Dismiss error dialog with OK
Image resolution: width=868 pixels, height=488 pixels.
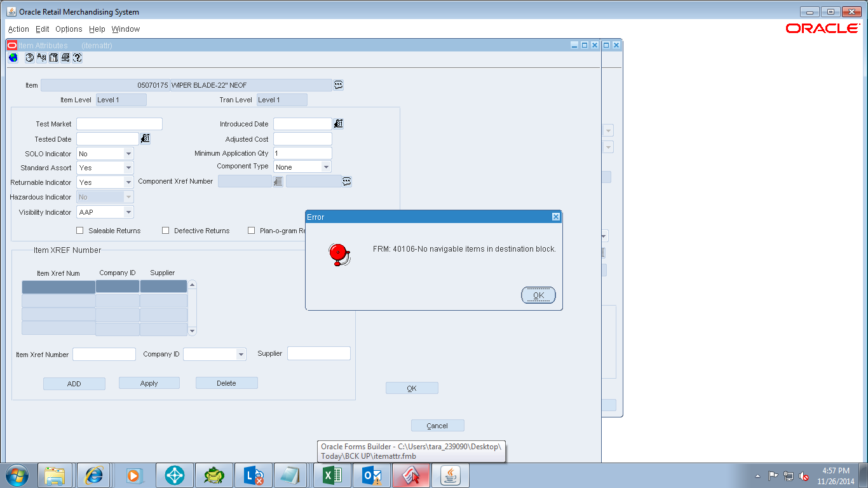coord(538,295)
